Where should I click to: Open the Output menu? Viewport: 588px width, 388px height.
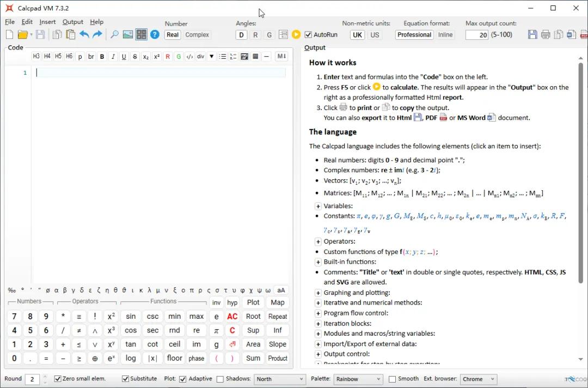[x=73, y=22]
